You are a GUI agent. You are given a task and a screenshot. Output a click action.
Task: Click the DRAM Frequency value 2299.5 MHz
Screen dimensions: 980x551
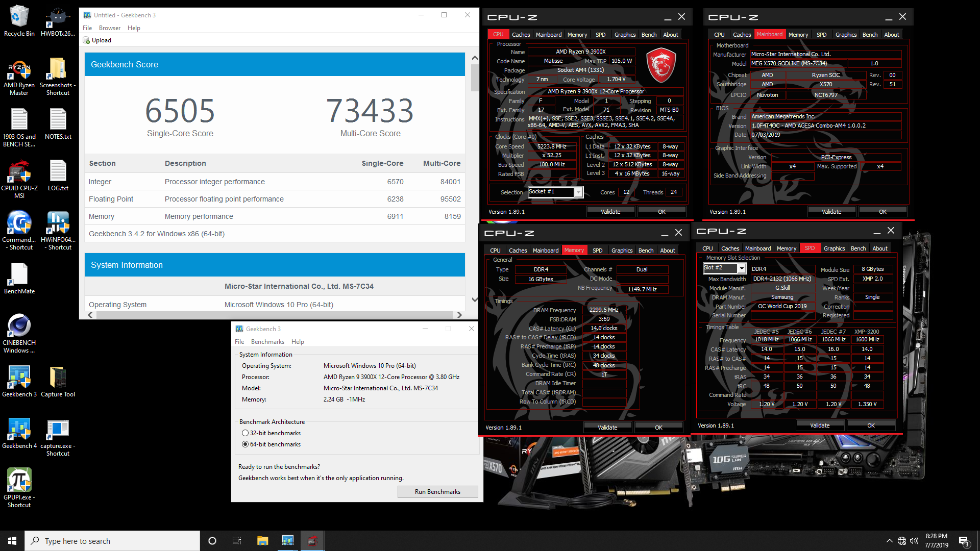coord(604,310)
